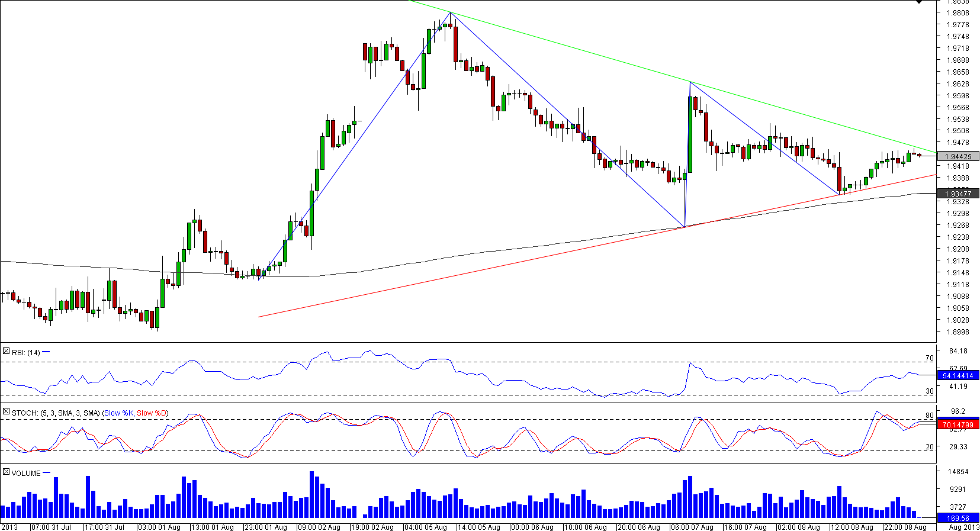Image resolution: width=980 pixels, height=531 pixels.
Task: Click the RSI value tag 54.14414
Action: point(958,375)
